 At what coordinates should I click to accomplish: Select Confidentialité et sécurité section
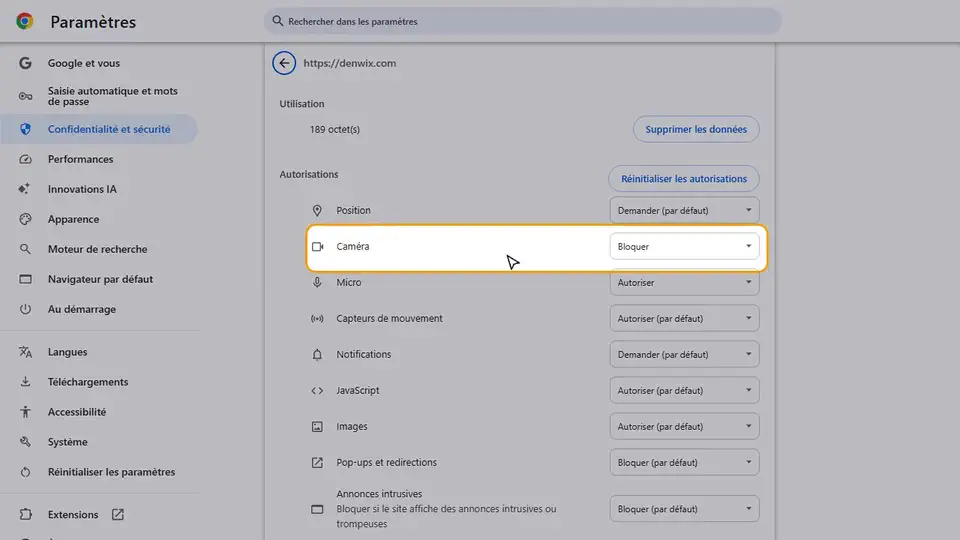click(99, 129)
